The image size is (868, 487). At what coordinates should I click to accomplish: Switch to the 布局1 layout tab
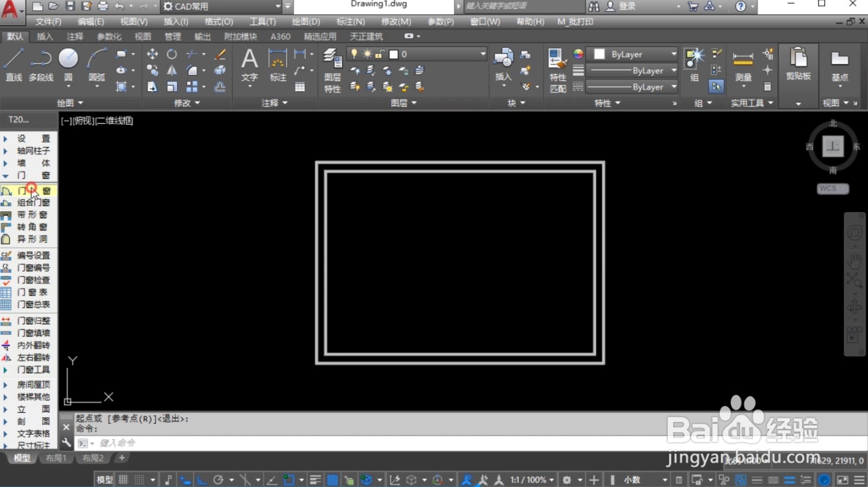point(56,458)
